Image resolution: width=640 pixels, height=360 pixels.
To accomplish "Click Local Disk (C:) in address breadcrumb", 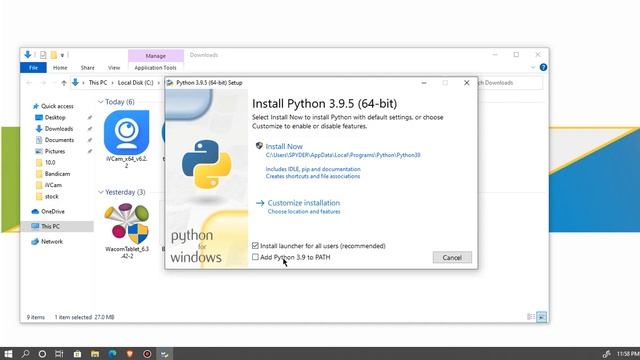I will point(136,83).
